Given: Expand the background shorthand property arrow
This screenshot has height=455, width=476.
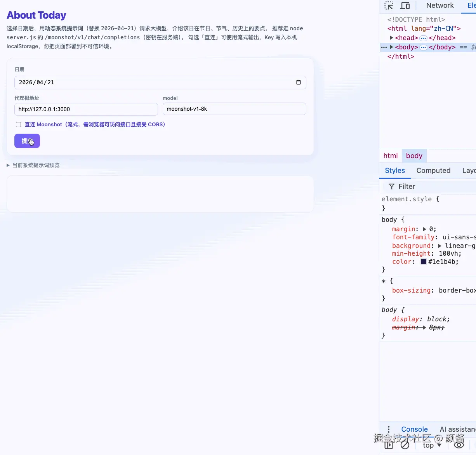Looking at the screenshot, I should (x=440, y=246).
